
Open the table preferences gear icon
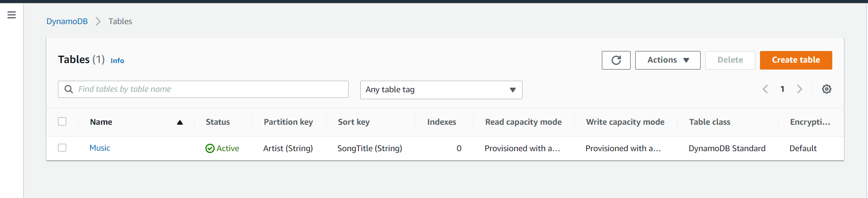click(x=826, y=89)
